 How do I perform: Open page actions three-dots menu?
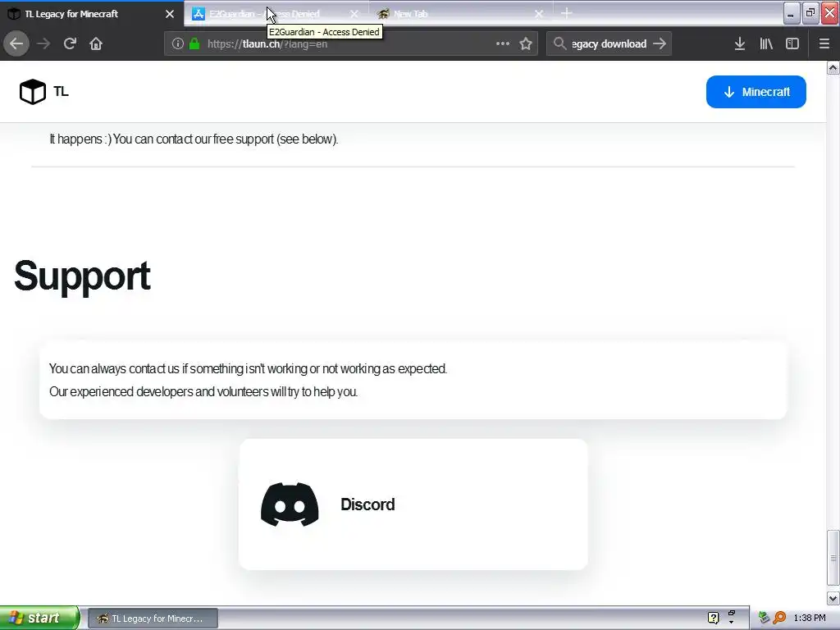tap(503, 44)
